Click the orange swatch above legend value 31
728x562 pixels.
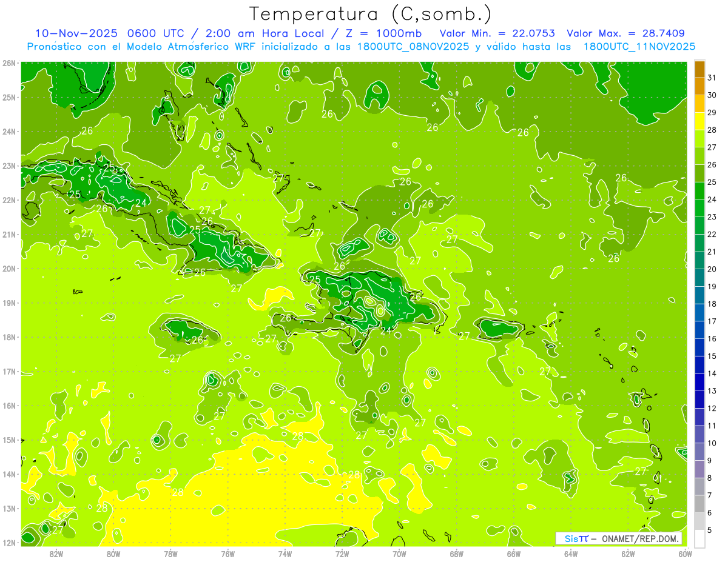(x=699, y=69)
